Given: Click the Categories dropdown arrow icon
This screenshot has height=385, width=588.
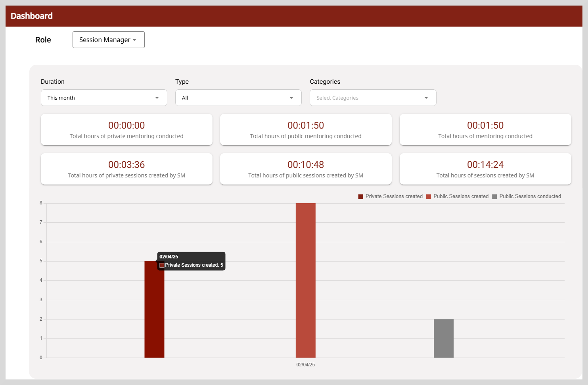Looking at the screenshot, I should pos(426,98).
